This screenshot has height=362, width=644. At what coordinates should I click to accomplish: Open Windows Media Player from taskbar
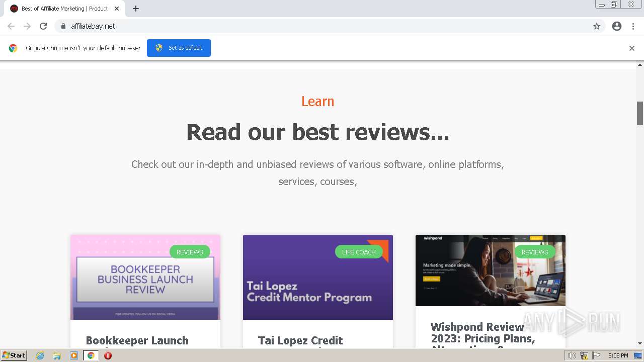click(x=74, y=355)
